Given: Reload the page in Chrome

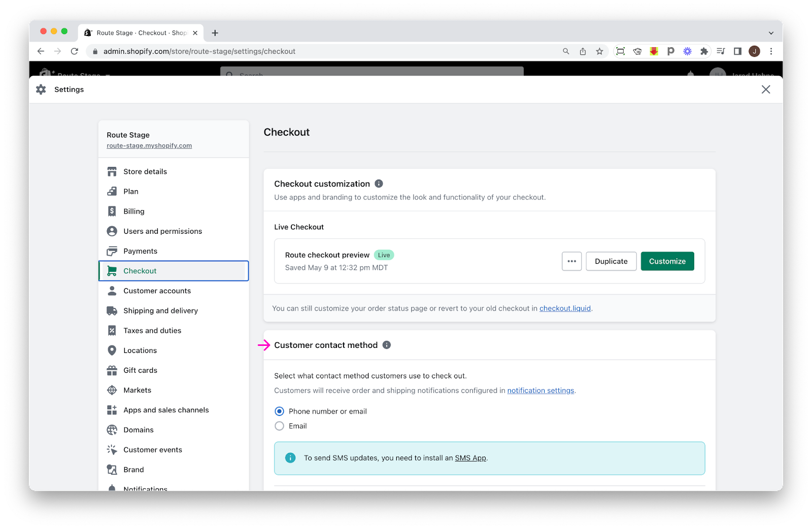Looking at the screenshot, I should (x=75, y=51).
